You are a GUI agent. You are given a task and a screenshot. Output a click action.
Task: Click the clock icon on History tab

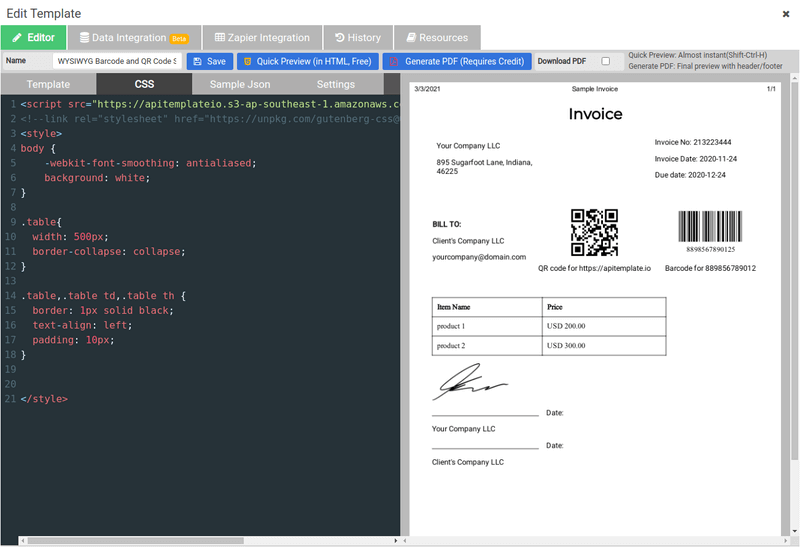tap(340, 38)
